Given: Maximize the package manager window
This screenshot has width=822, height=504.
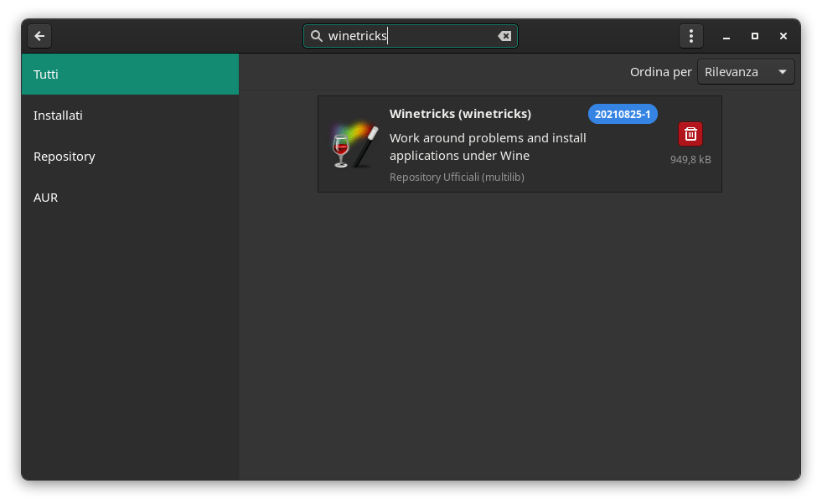Looking at the screenshot, I should pos(754,36).
